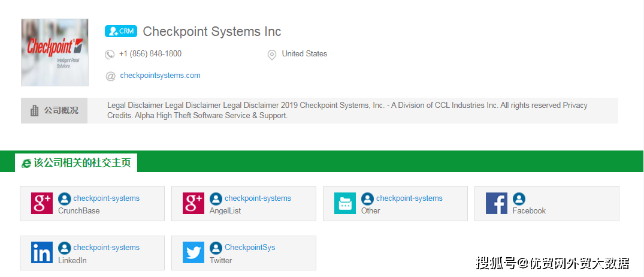Click the user avatar icon in CrunchBase card
The height and width of the screenshot is (277, 644).
(x=65, y=199)
